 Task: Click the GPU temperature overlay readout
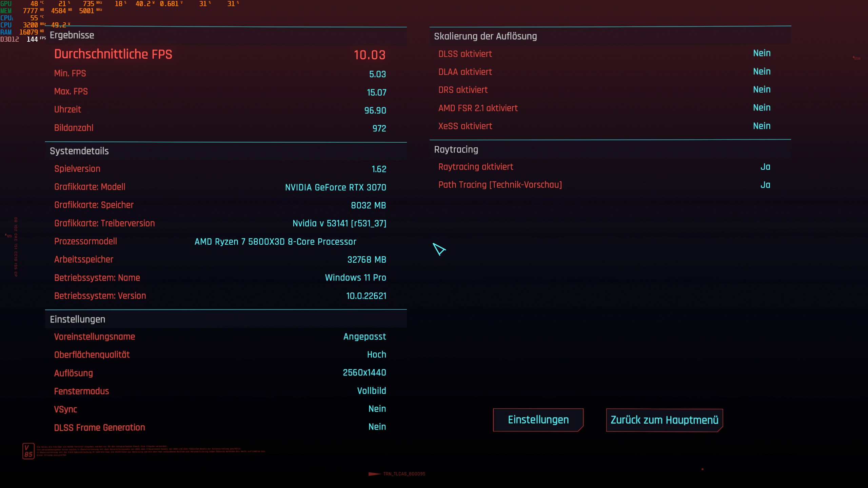click(x=34, y=4)
